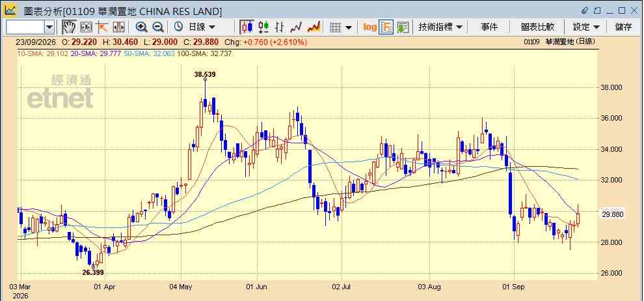Switch to green volume candle chart type
The height and width of the screenshot is (301, 644).
point(263,27)
